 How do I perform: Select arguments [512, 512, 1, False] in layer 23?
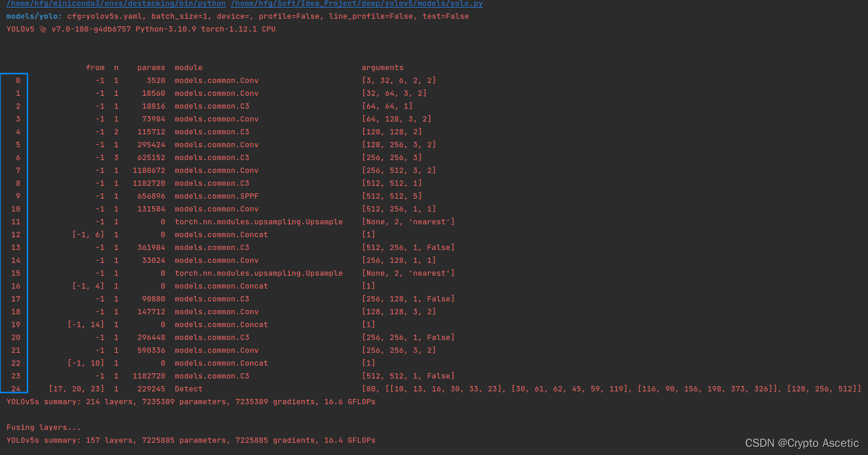tap(408, 376)
